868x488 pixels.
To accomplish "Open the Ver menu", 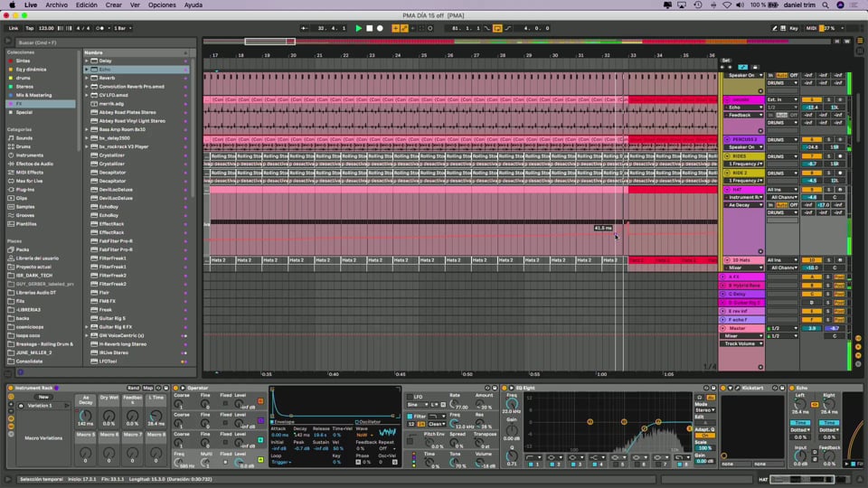I will coord(135,5).
